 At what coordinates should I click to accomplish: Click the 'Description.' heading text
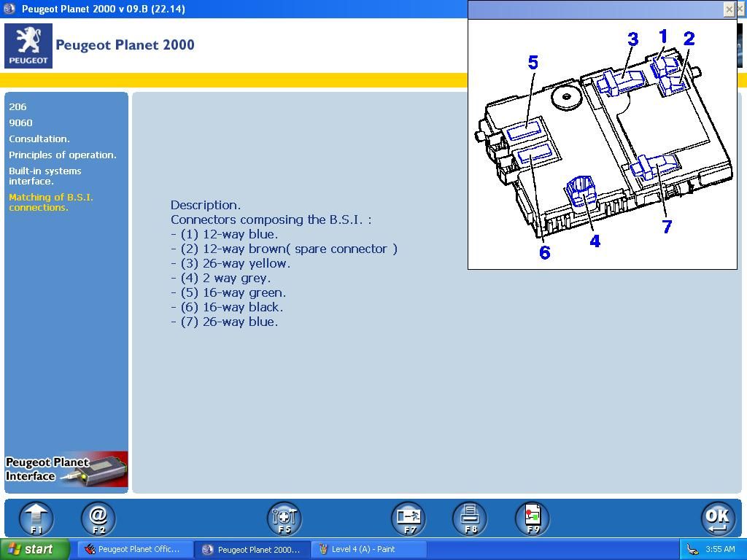tap(206, 205)
